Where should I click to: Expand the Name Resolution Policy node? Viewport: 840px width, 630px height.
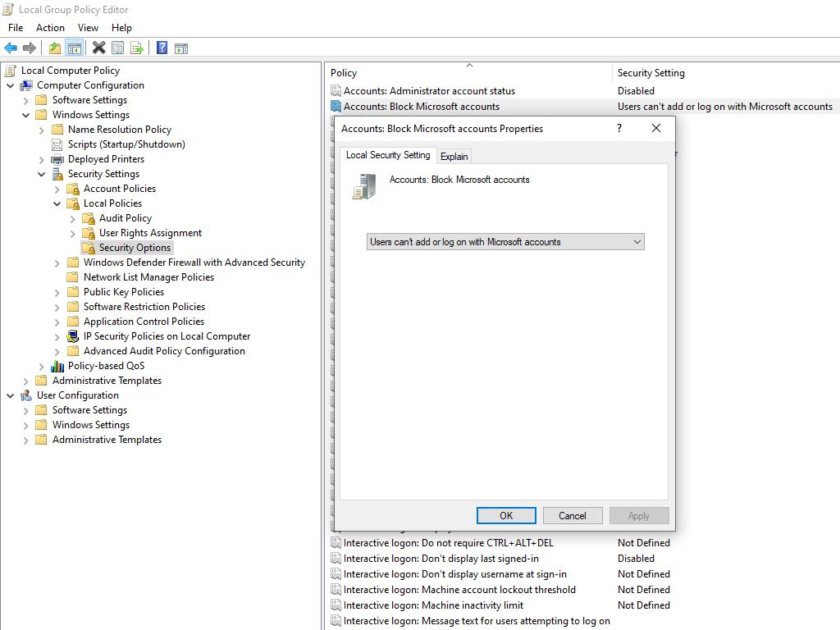(x=41, y=130)
